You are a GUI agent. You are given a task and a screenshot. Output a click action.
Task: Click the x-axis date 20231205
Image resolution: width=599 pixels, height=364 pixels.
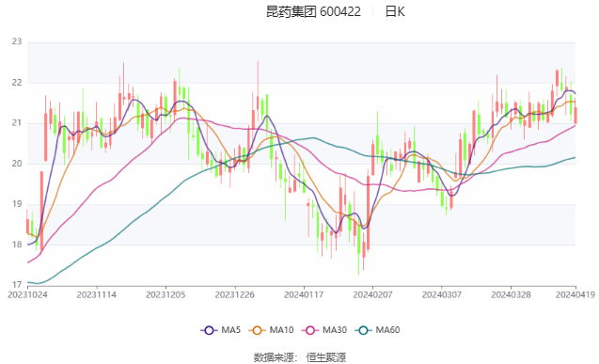coord(166,295)
